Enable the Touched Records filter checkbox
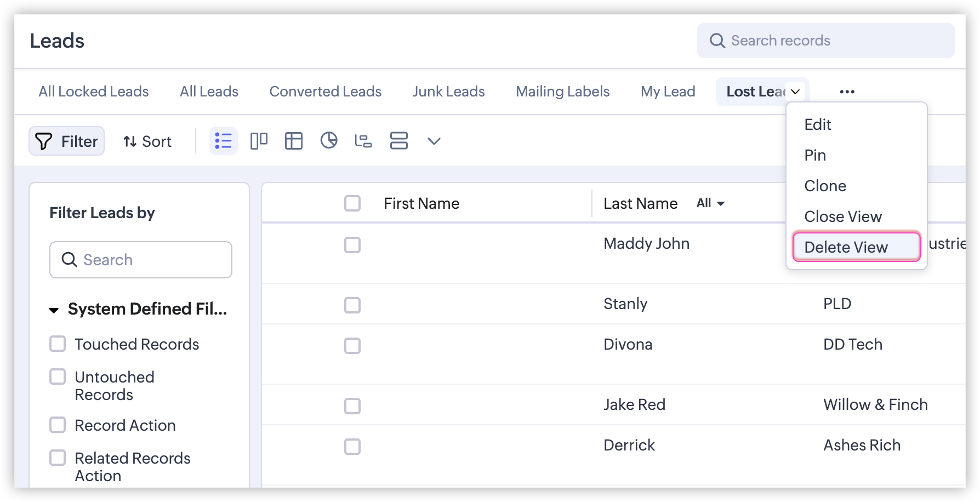Viewport: 980px width, 502px height. point(58,344)
